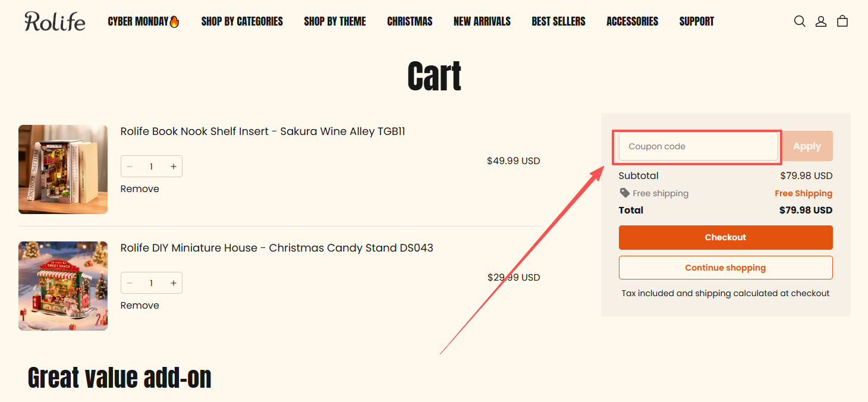Viewport: 868px width, 402px height.
Task: Open New Arrivals page
Action: click(x=482, y=21)
